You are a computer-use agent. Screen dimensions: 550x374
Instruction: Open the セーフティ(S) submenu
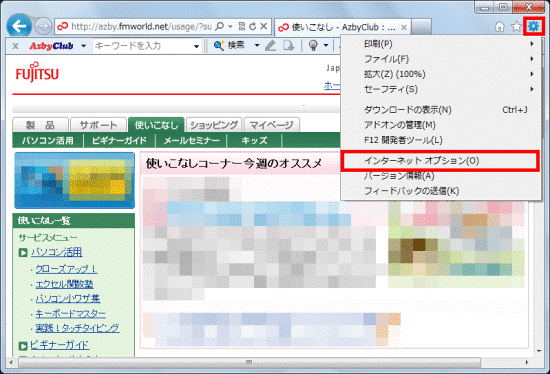(441, 89)
